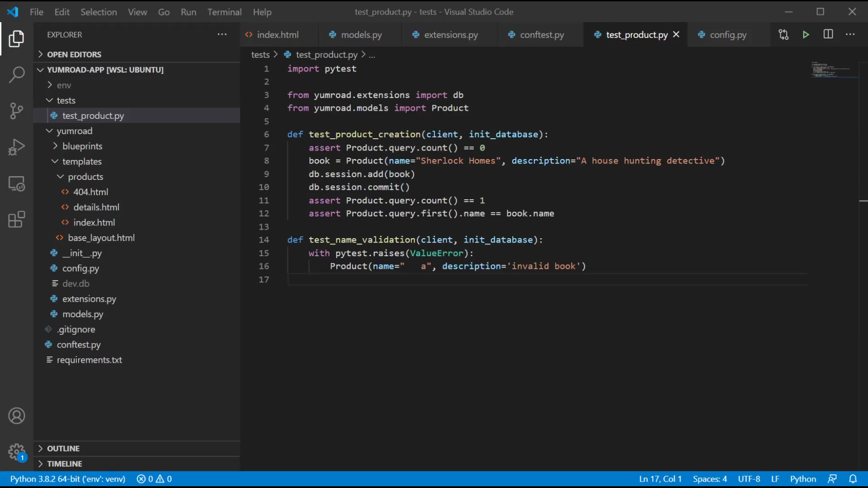The width and height of the screenshot is (868, 488).
Task: Click the Source Control icon in sidebar
Action: pyautogui.click(x=16, y=111)
